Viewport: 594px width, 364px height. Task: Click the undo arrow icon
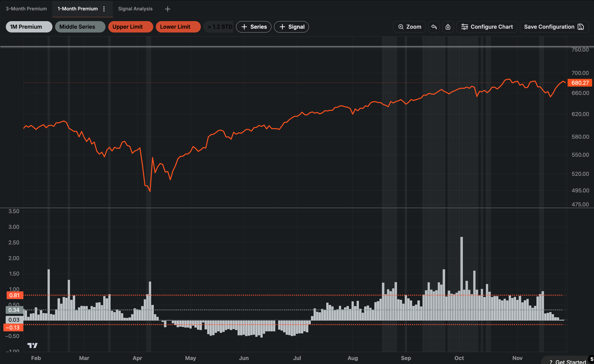point(434,27)
